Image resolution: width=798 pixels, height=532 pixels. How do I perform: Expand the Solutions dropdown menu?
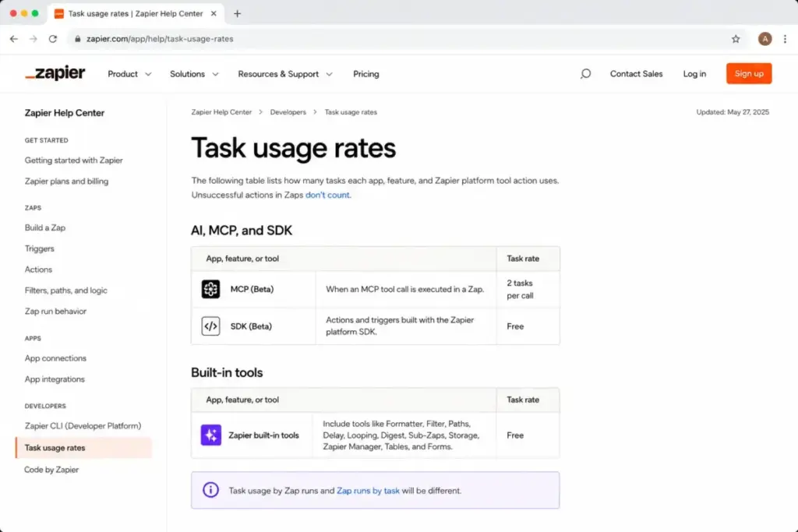[x=194, y=74]
